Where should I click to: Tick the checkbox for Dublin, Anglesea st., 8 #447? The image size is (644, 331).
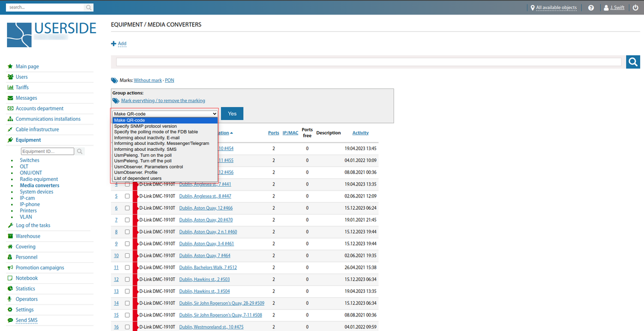coord(127,196)
